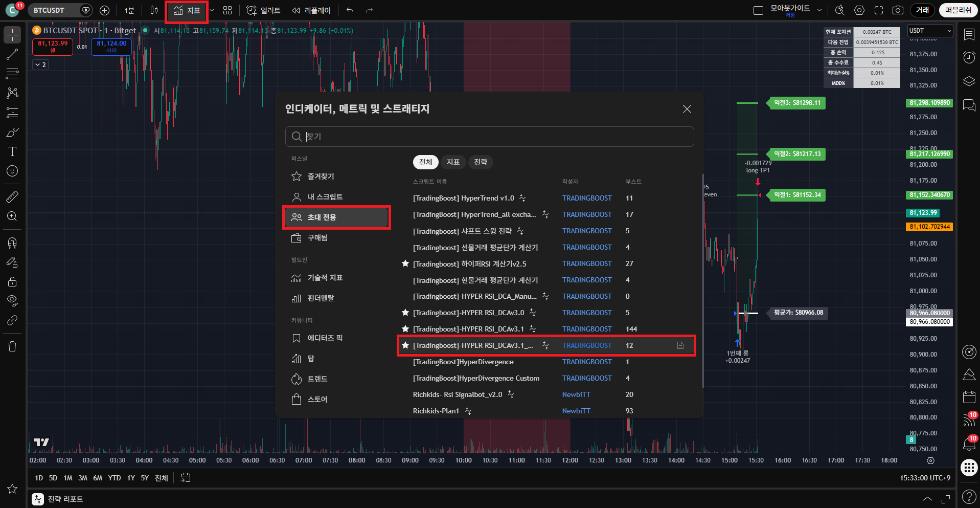Take a chart snapshot with camera icon

pyautogui.click(x=898, y=10)
